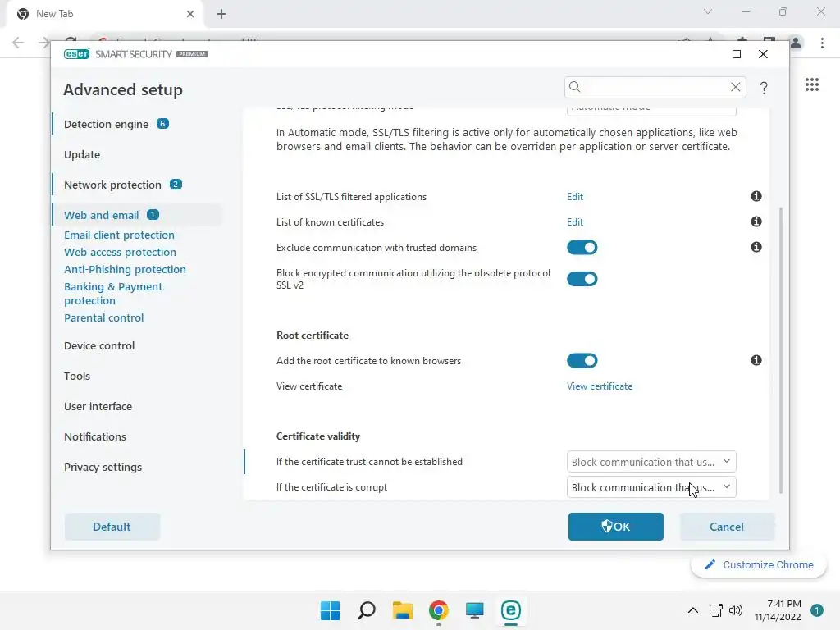Viewport: 840px width, 630px height.
Task: Open the notification center badge
Action: pyautogui.click(x=816, y=610)
